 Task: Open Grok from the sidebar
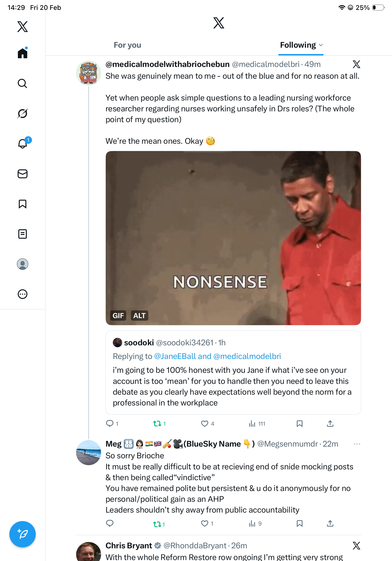pos(22,114)
